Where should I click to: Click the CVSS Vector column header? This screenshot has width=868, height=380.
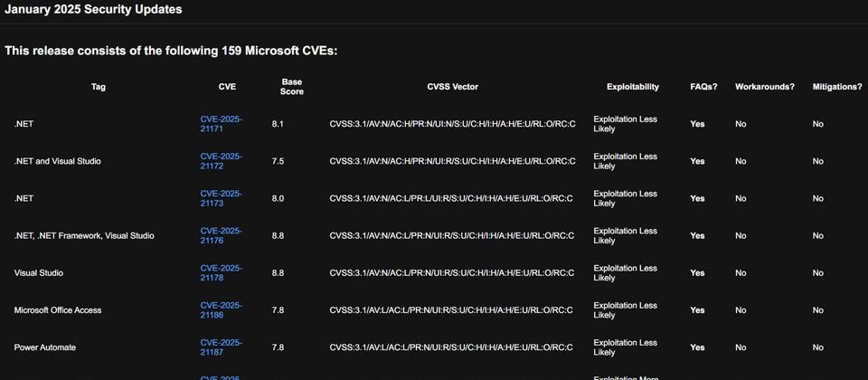[x=452, y=87]
